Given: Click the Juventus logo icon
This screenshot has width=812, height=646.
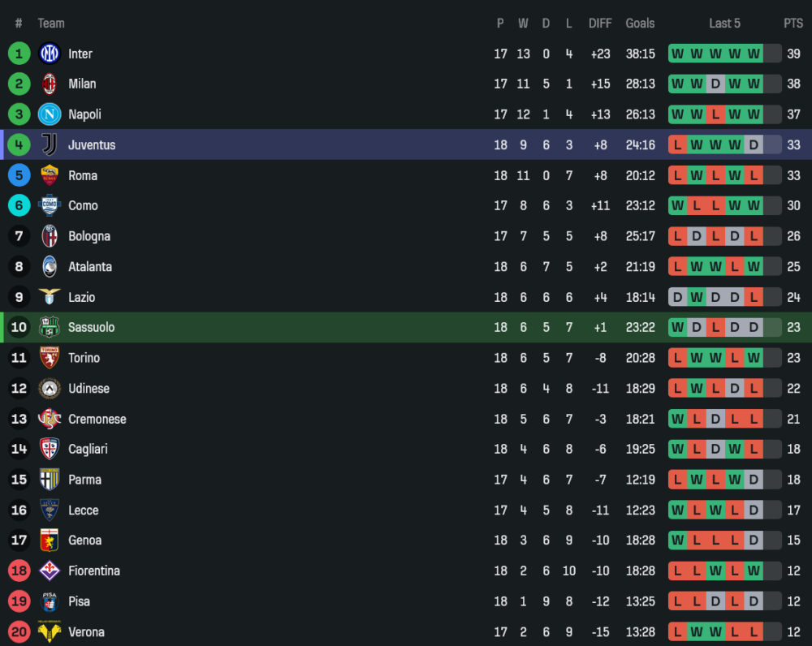Looking at the screenshot, I should tap(50, 144).
